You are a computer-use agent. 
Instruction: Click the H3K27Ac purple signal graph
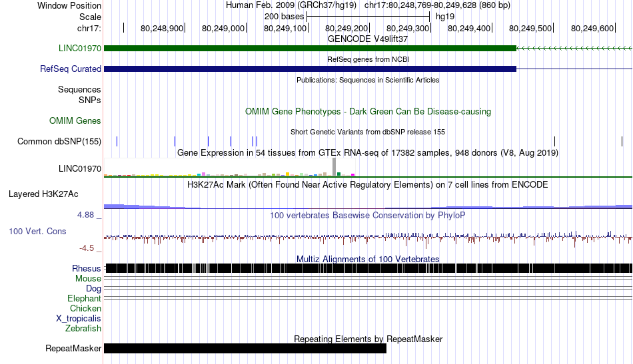tap(368, 206)
